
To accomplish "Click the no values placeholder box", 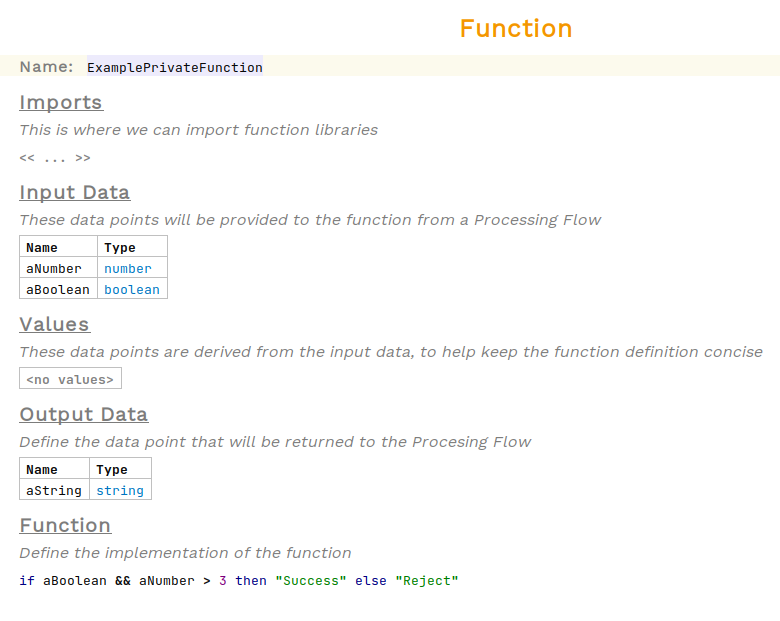I will pos(70,379).
